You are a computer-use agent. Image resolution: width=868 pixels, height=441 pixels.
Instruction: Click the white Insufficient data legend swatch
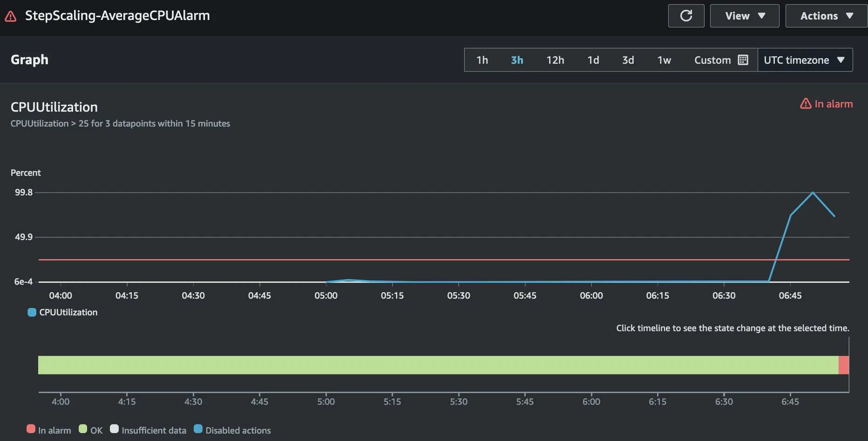tap(114, 429)
